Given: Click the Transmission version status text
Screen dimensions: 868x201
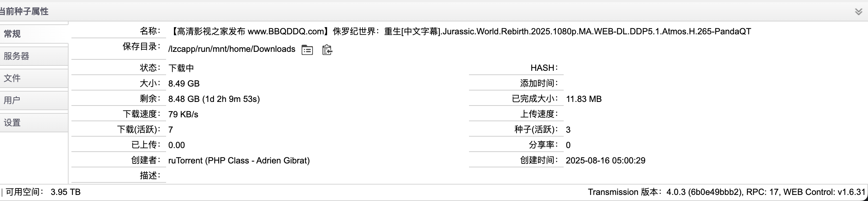Looking at the screenshot, I should [727, 192].
